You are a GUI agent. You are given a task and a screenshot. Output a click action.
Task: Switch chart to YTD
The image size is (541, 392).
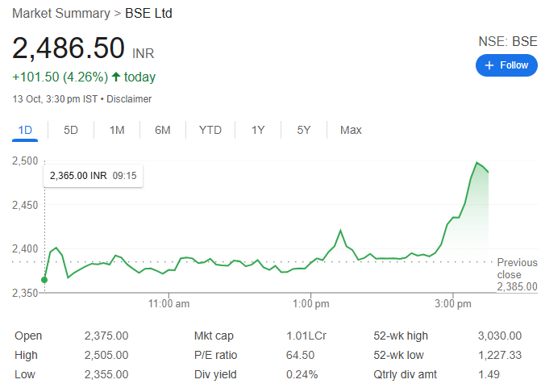click(x=210, y=130)
